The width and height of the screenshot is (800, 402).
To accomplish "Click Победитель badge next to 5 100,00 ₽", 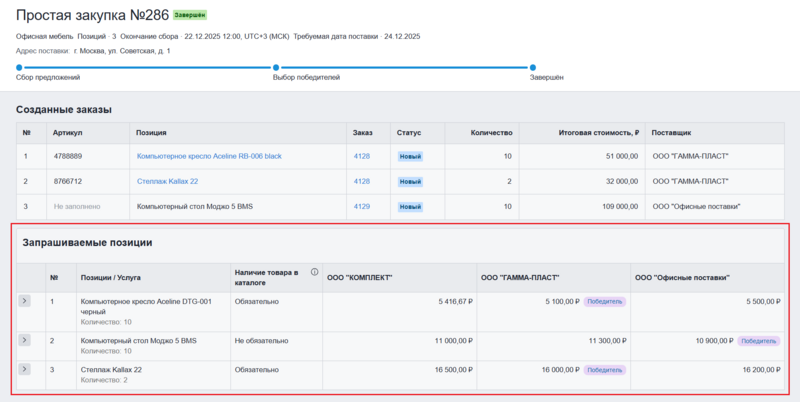I will tap(604, 300).
